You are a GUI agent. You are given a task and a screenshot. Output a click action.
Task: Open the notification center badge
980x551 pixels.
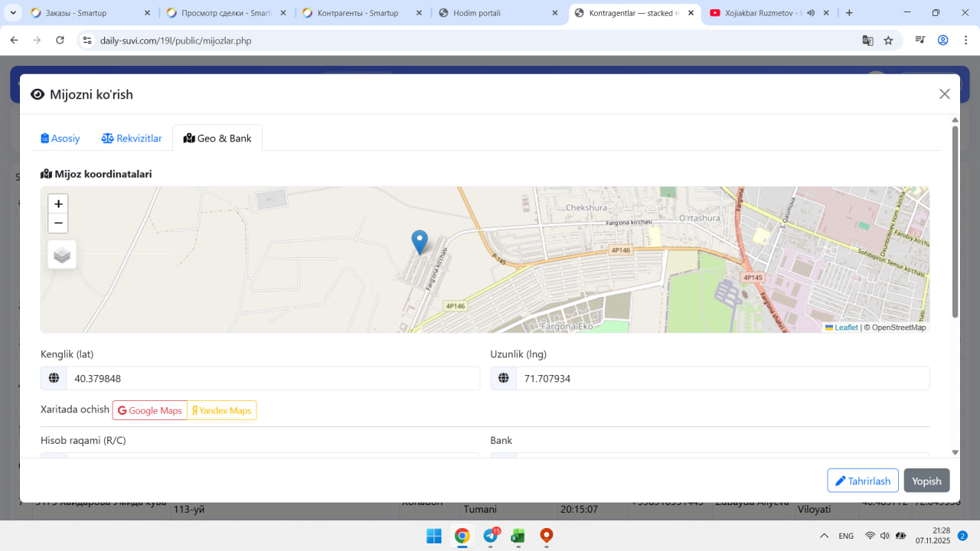[x=962, y=536]
